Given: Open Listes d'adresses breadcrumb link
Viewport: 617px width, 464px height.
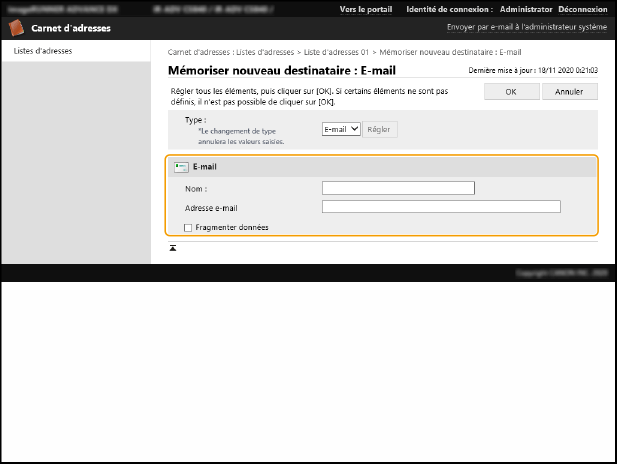Looking at the screenshot, I should click(264, 52).
